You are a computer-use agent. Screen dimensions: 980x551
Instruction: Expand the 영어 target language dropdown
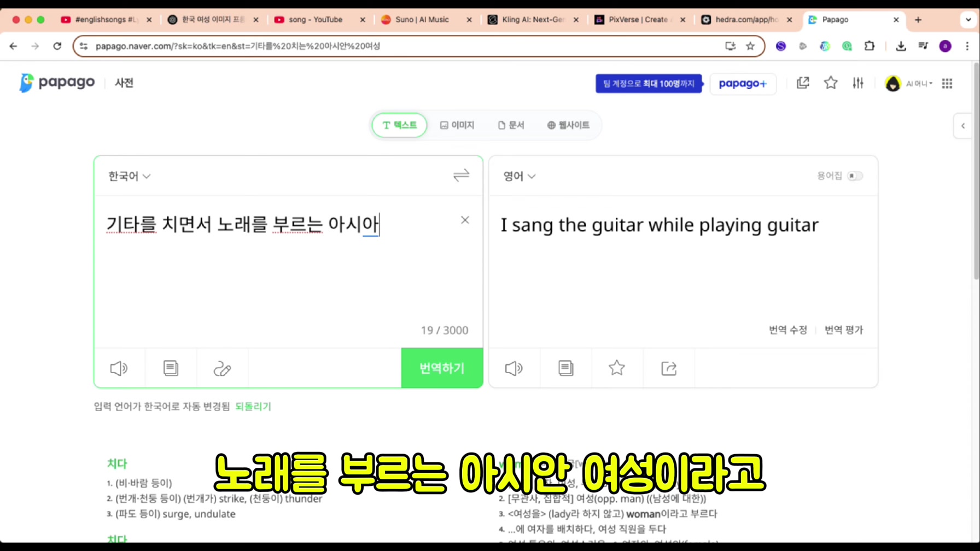(519, 176)
